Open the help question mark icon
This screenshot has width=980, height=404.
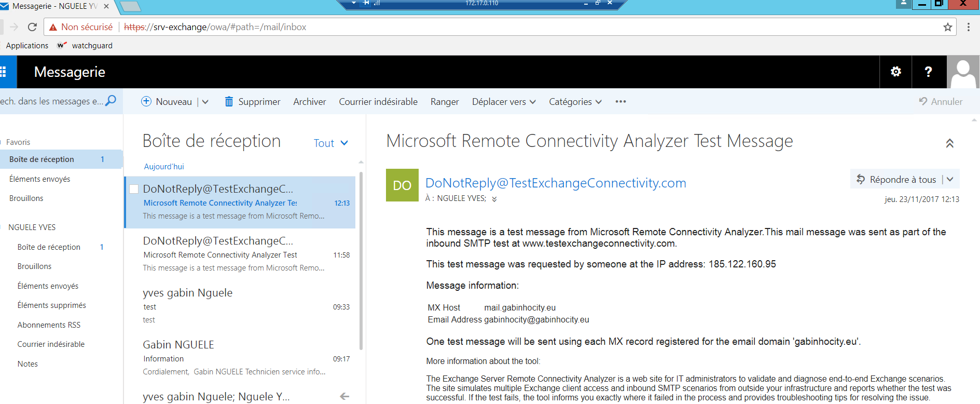coord(929,72)
